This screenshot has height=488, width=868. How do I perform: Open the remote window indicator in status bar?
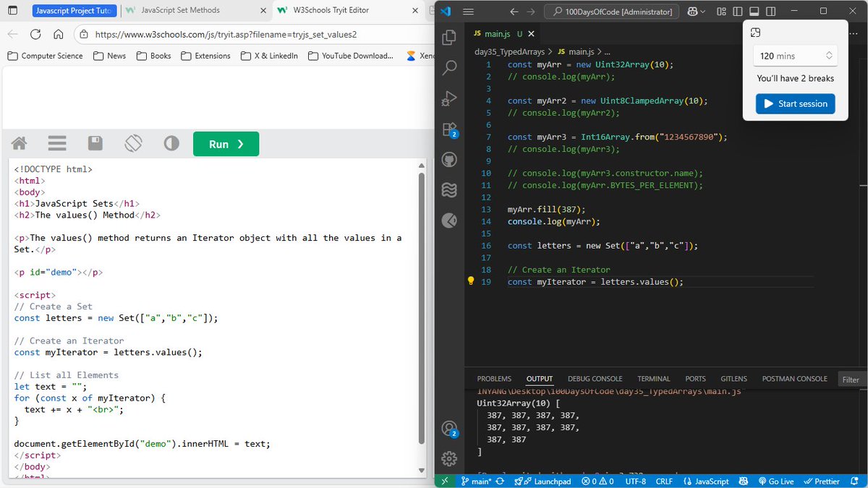coord(445,481)
